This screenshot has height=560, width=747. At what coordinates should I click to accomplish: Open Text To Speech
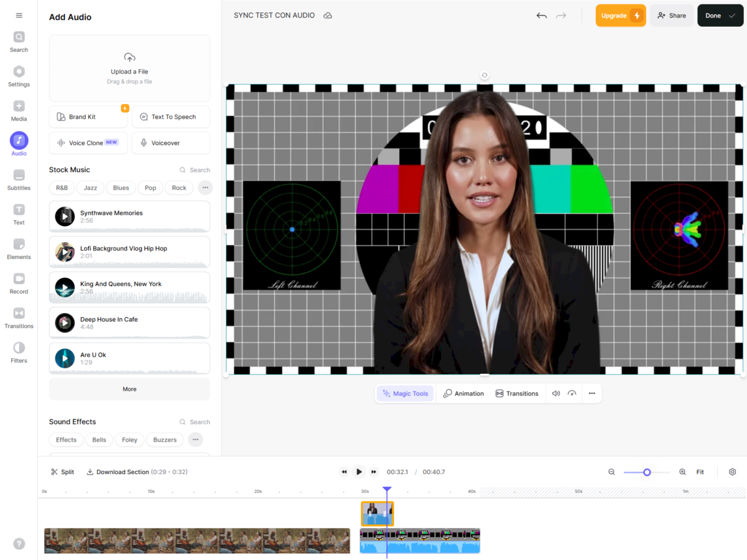[171, 117]
